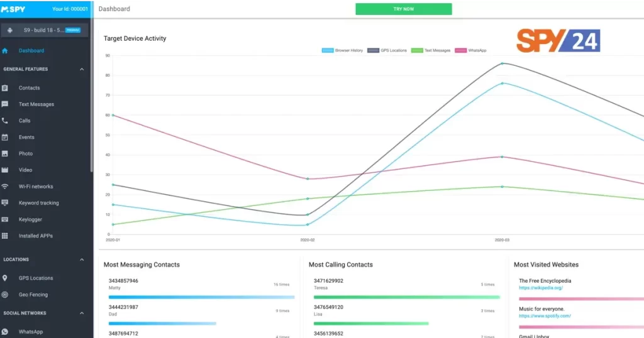Toggle GPS Locations legend series

(x=387, y=50)
